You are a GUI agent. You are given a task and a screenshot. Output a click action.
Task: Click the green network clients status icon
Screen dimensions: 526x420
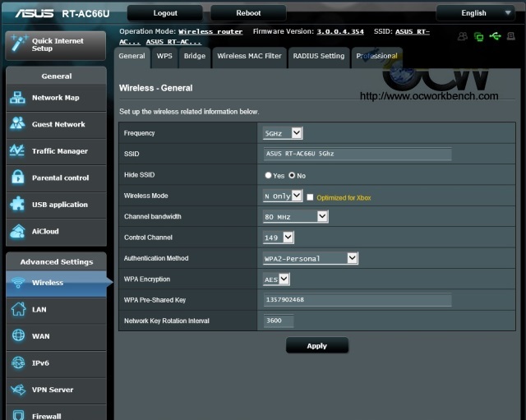pyautogui.click(x=478, y=36)
